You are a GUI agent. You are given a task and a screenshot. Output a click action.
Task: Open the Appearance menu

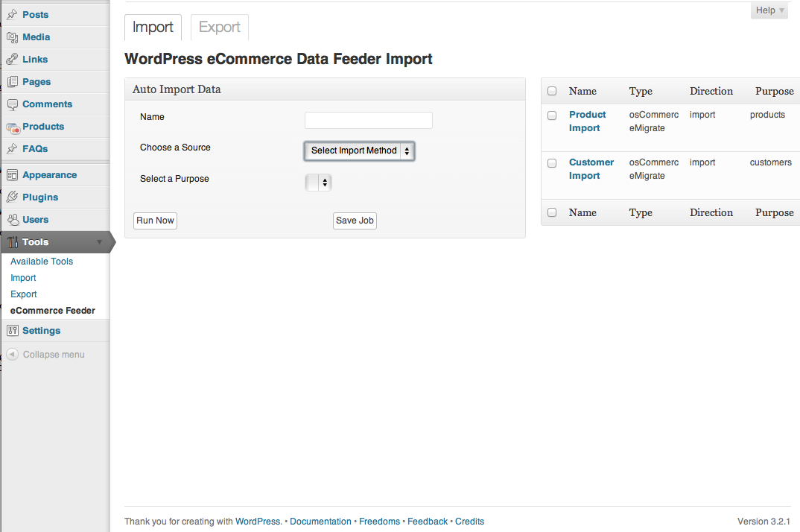coord(49,175)
